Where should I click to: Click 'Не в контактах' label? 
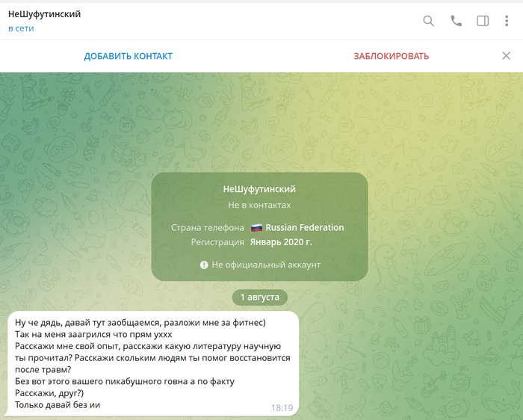[x=259, y=205]
